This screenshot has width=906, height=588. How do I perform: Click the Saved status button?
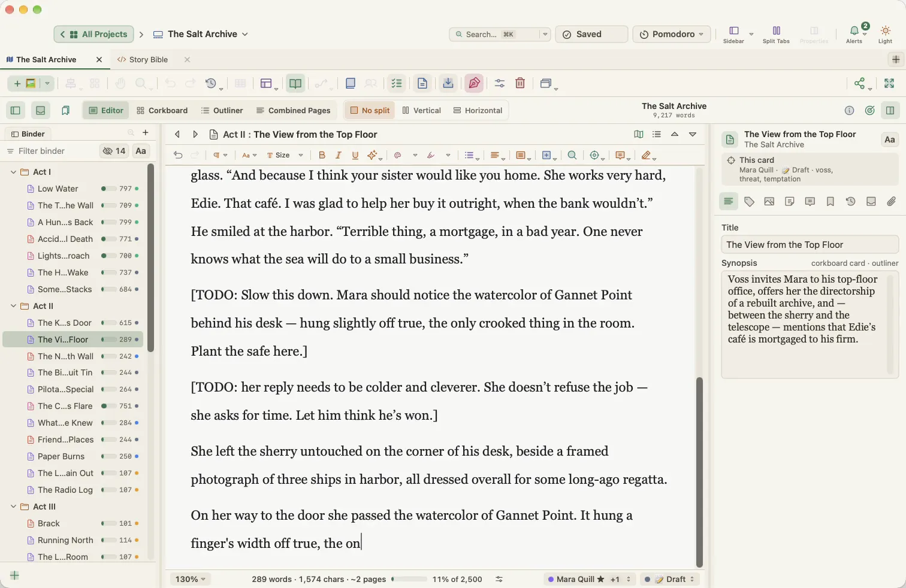[x=591, y=34]
